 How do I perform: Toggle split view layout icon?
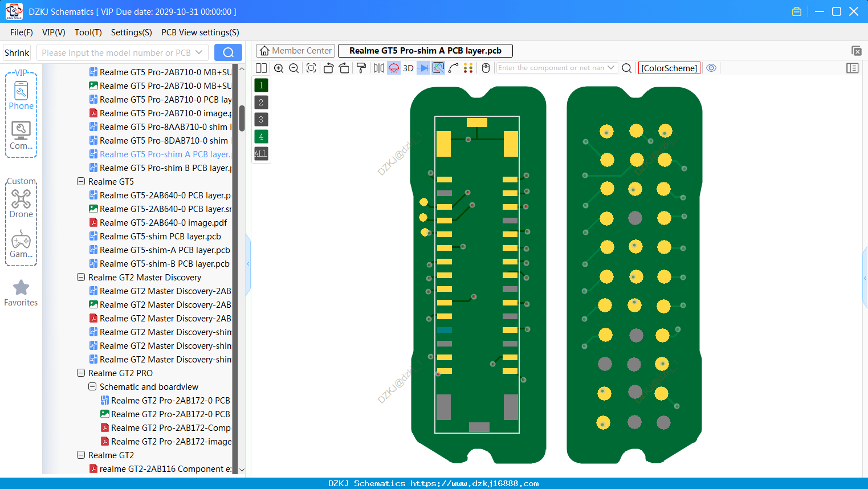261,68
